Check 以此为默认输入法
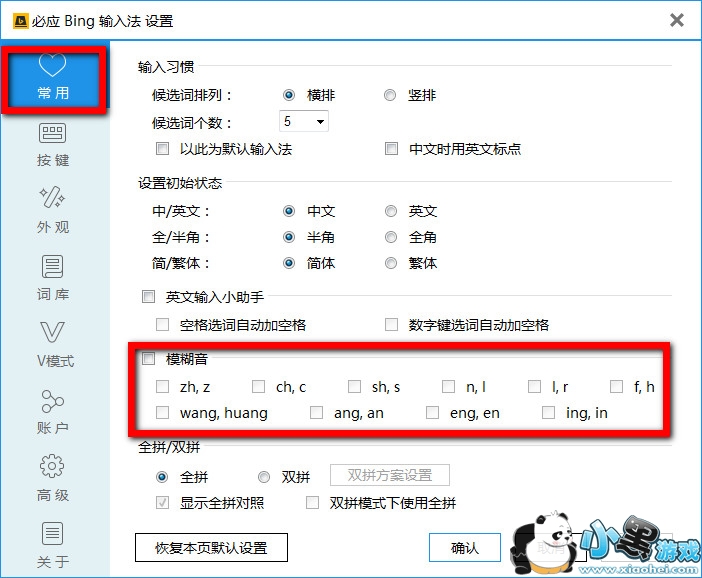Viewport: 702px width, 578px height. [x=163, y=148]
